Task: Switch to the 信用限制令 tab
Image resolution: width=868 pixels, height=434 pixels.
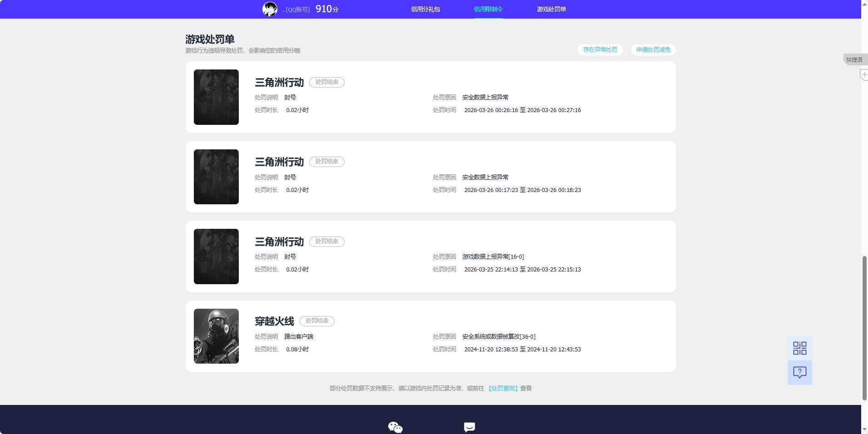Action: point(488,9)
